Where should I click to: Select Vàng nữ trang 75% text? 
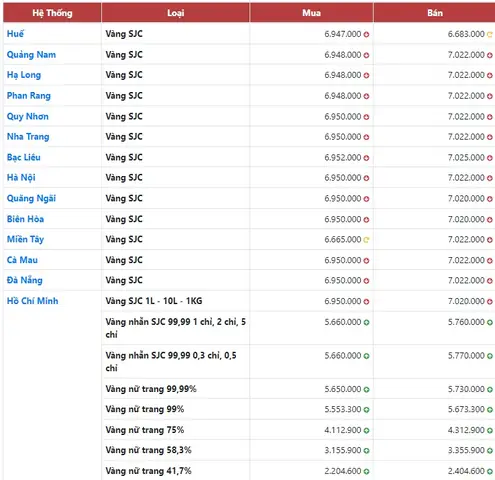[145, 430]
